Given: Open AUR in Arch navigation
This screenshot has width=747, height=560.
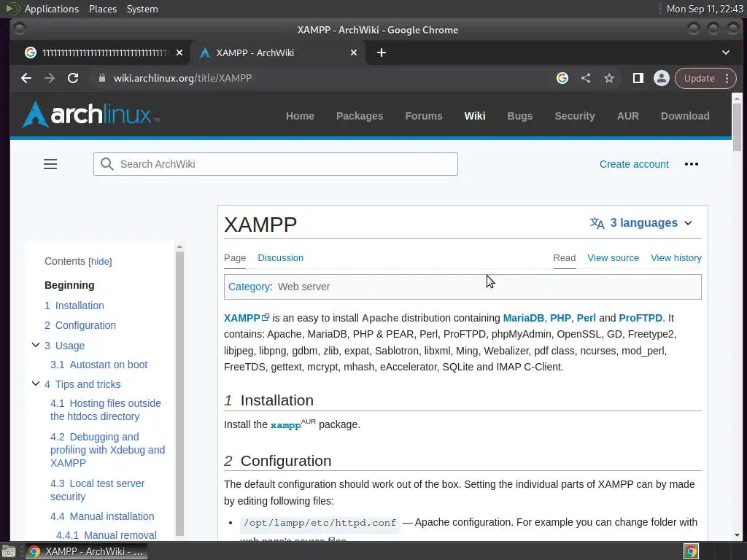Looking at the screenshot, I should [628, 116].
